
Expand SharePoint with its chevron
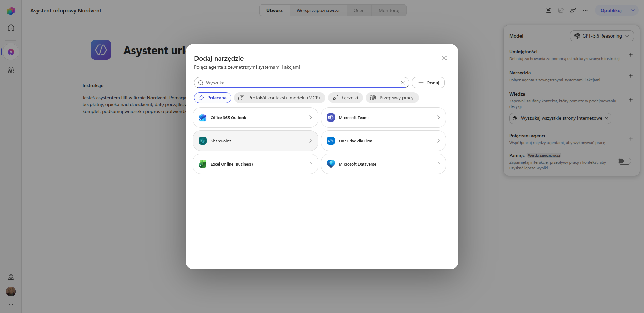pyautogui.click(x=310, y=141)
